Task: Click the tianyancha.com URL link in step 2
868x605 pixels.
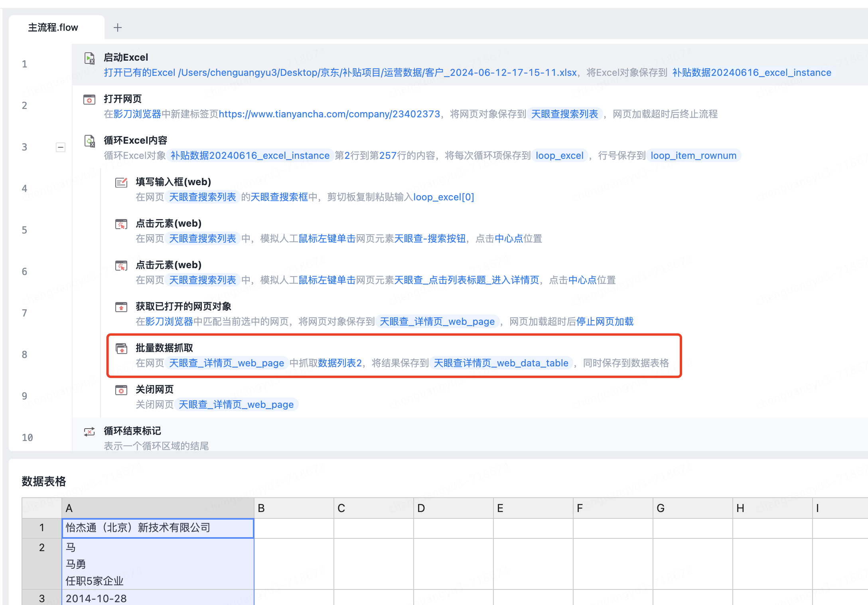Action: [329, 114]
